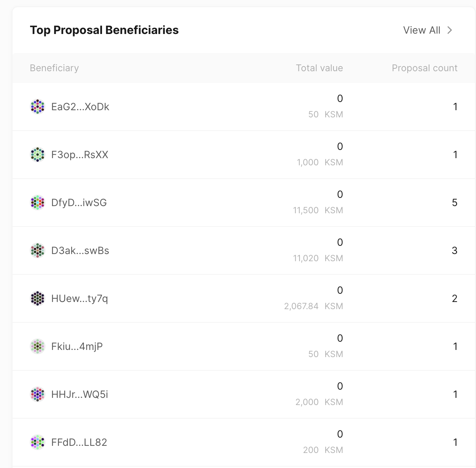
Task: Click the proposal count of 5
Action: click(455, 202)
